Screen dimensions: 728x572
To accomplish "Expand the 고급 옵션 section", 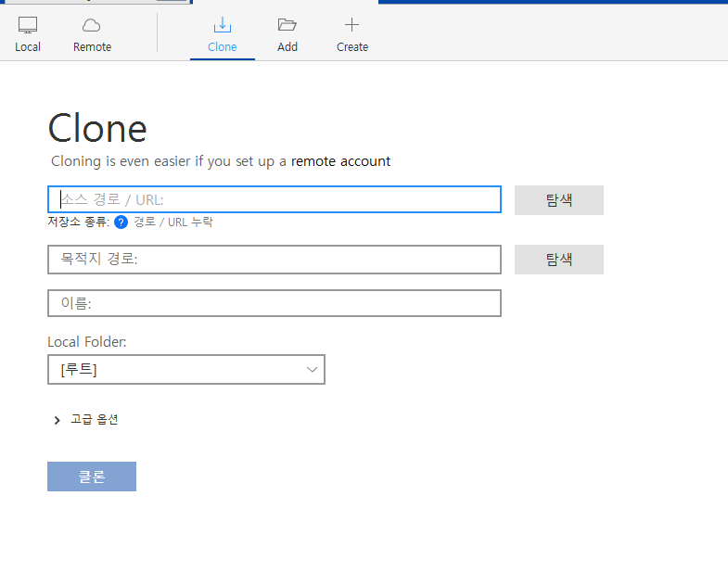I will (86, 420).
